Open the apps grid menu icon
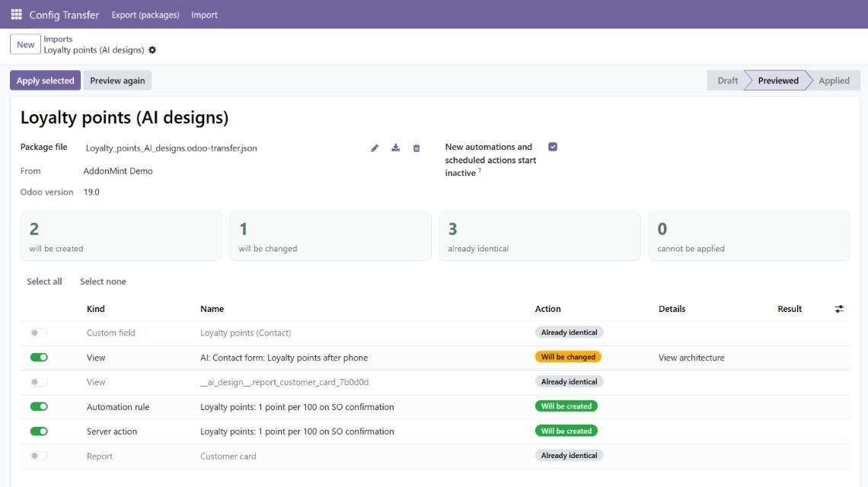Viewport: 868px width, 487px height. [x=16, y=14]
